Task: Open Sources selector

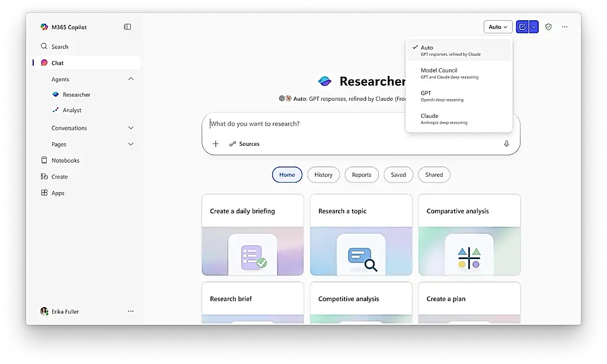Action: tap(244, 143)
